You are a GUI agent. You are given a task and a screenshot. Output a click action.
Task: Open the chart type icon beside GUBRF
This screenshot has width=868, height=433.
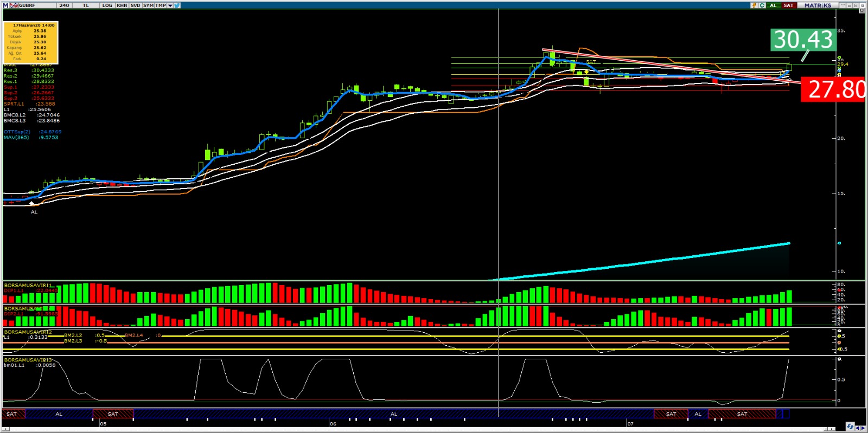point(14,5)
